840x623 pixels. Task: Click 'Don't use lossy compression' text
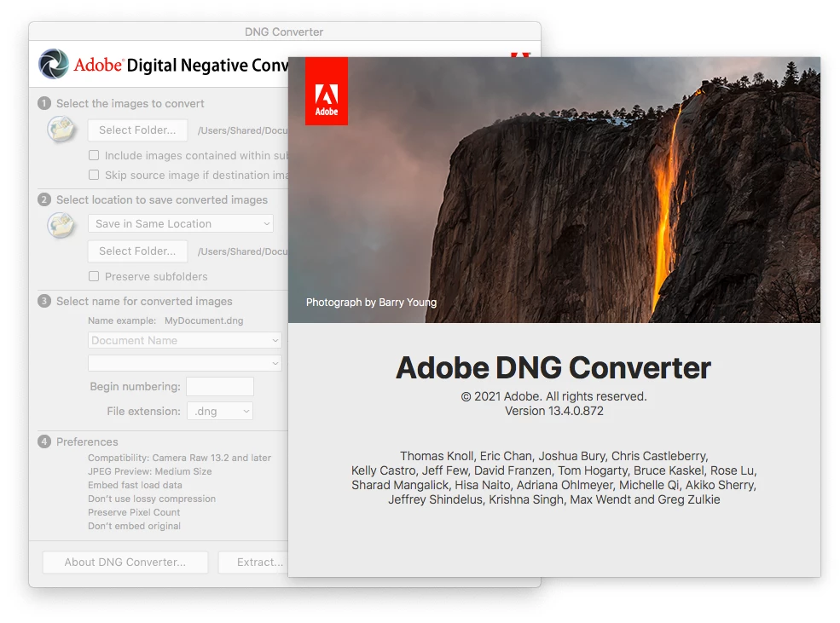pyautogui.click(x=152, y=499)
